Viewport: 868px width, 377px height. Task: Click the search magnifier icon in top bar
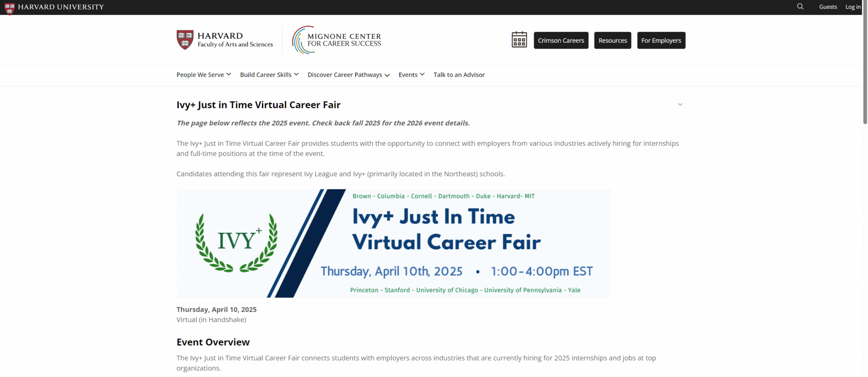[x=800, y=7]
